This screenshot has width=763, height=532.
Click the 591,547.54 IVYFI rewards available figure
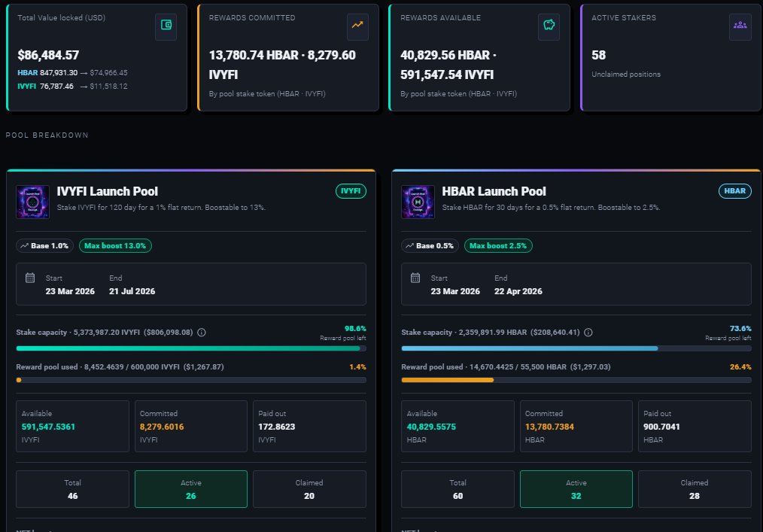point(447,74)
